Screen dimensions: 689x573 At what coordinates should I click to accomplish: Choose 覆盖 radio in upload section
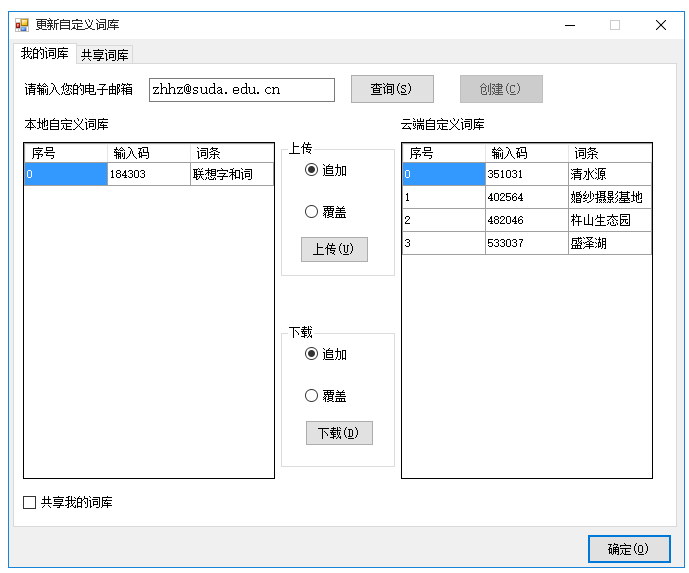pyautogui.click(x=312, y=212)
